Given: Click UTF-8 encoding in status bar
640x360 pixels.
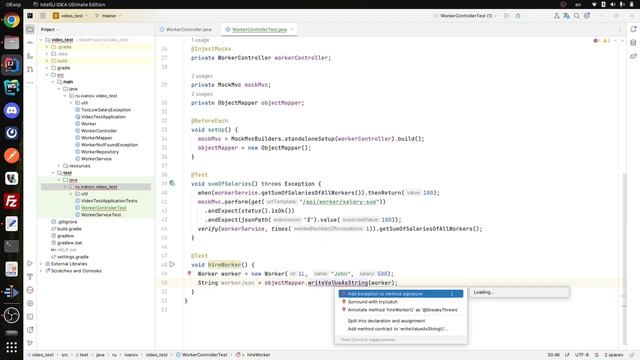Looking at the screenshot, I should [x=582, y=355].
